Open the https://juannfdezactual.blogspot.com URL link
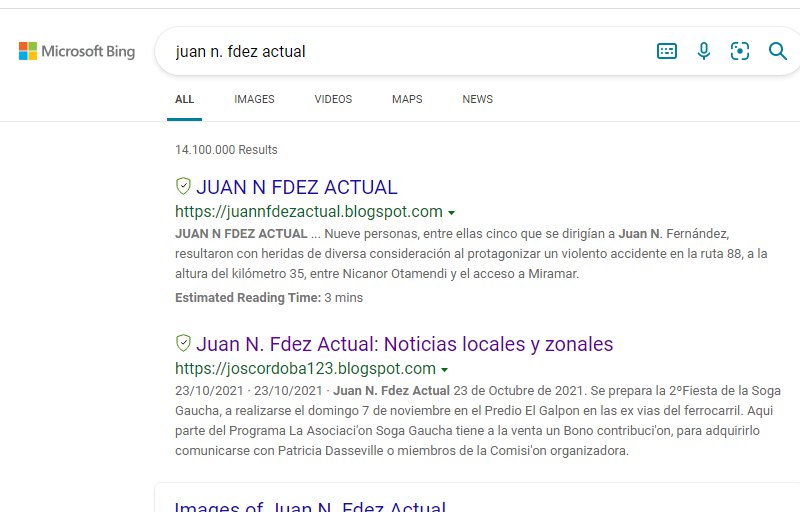This screenshot has width=800, height=512. tap(309, 212)
